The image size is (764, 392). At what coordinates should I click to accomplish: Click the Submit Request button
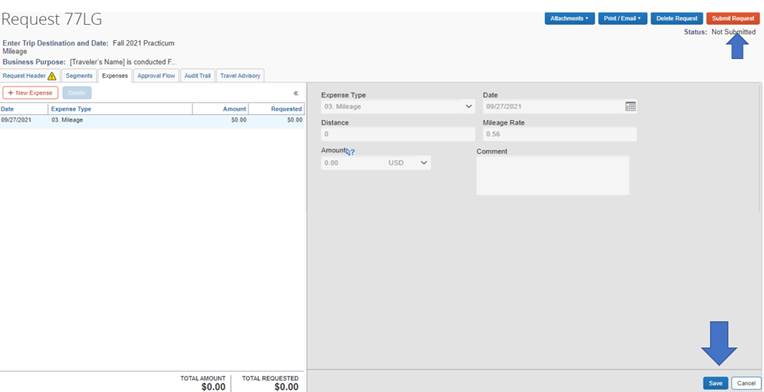pos(733,19)
